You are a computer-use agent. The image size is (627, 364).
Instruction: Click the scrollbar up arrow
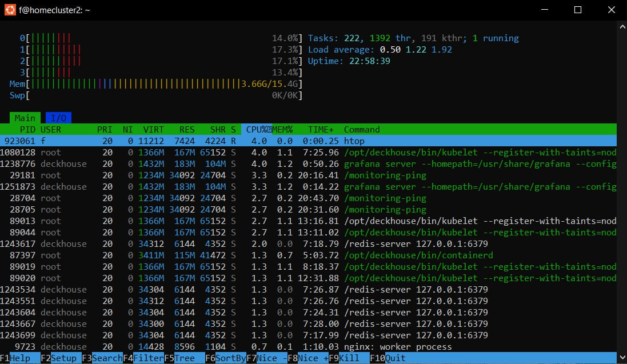coord(622,27)
